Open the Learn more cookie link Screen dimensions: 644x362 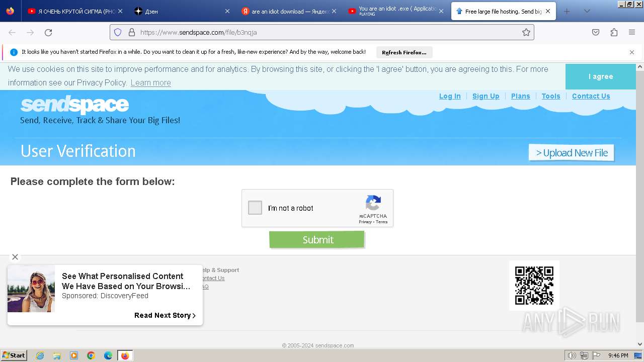pyautogui.click(x=150, y=83)
